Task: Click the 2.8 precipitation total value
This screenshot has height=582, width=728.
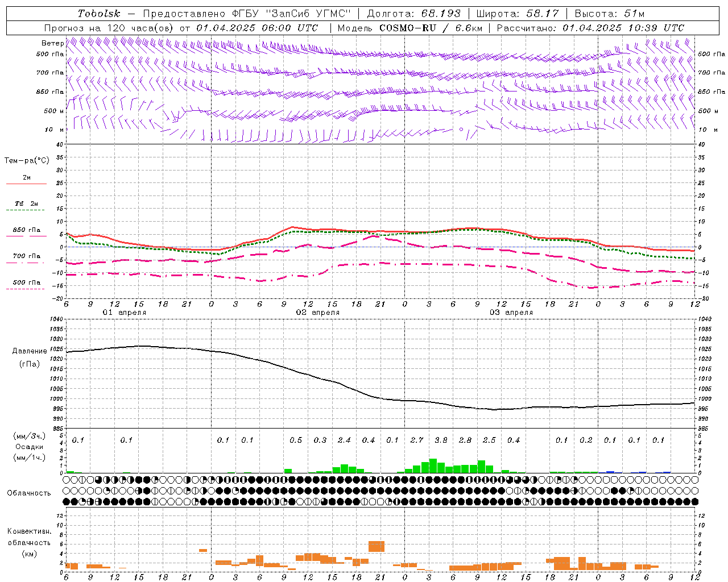Action: [465, 440]
